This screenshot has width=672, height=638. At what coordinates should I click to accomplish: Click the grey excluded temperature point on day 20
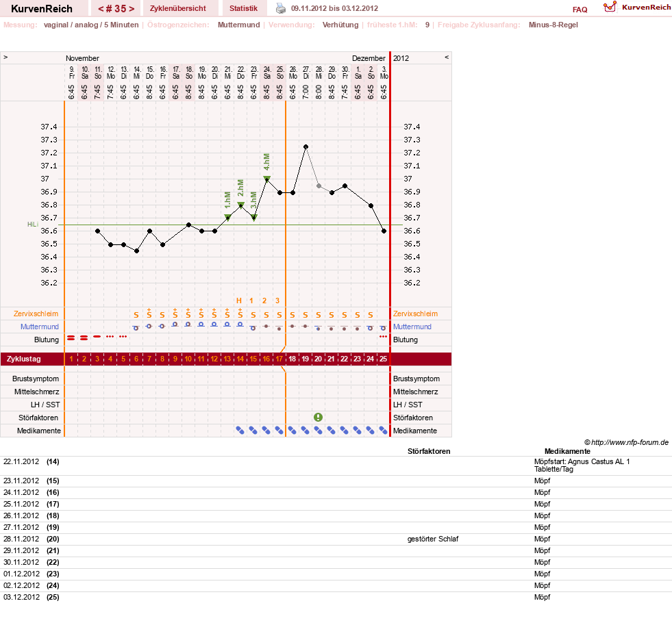click(x=319, y=186)
